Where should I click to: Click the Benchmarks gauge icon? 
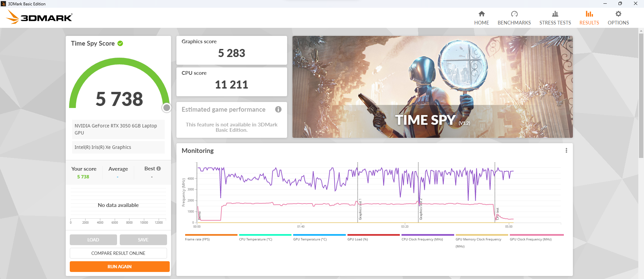(x=514, y=14)
